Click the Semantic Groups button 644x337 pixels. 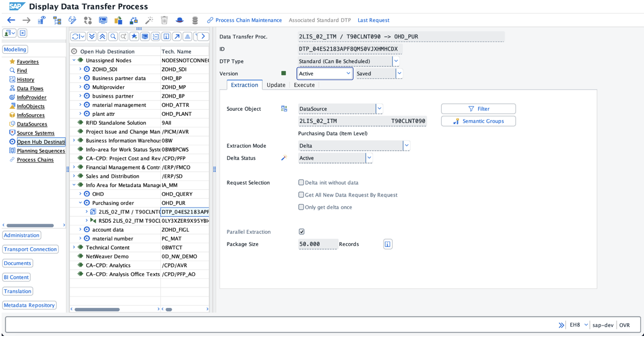[x=479, y=121]
